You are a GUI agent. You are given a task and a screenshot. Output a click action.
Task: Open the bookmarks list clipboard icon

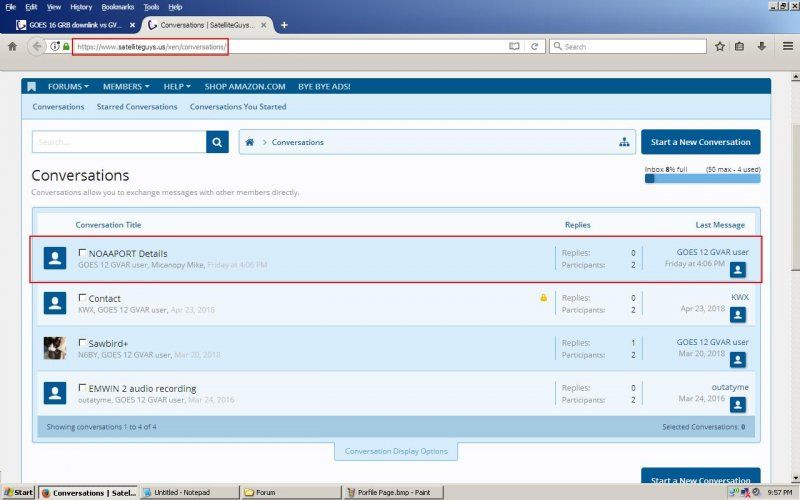tap(739, 46)
